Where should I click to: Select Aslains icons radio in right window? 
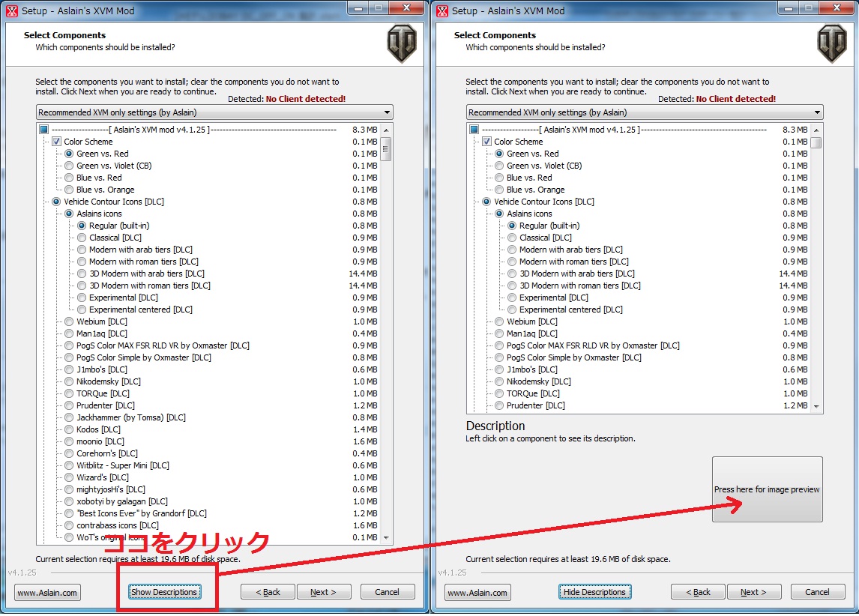(x=499, y=214)
